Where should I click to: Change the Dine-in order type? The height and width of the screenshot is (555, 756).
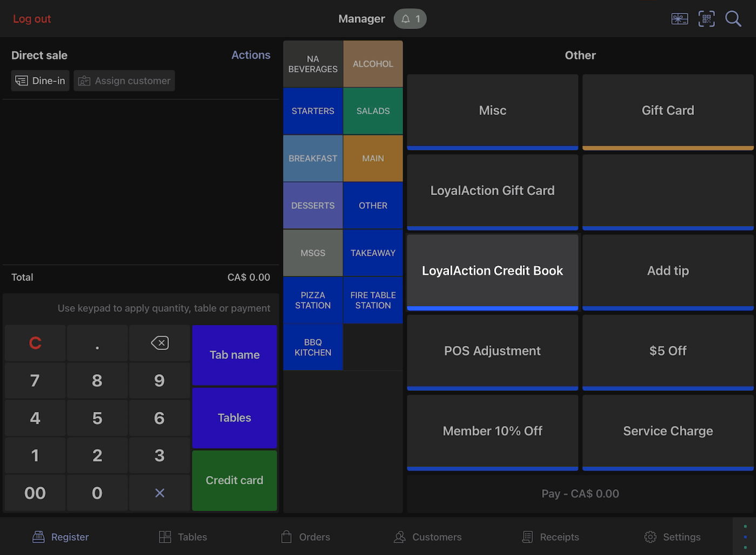[40, 81]
